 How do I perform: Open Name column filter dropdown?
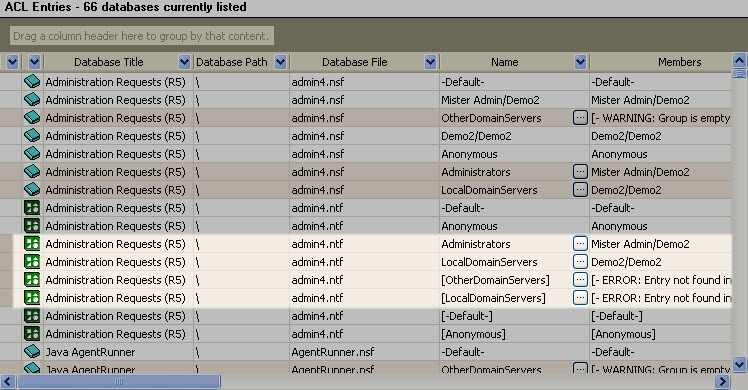(580, 62)
